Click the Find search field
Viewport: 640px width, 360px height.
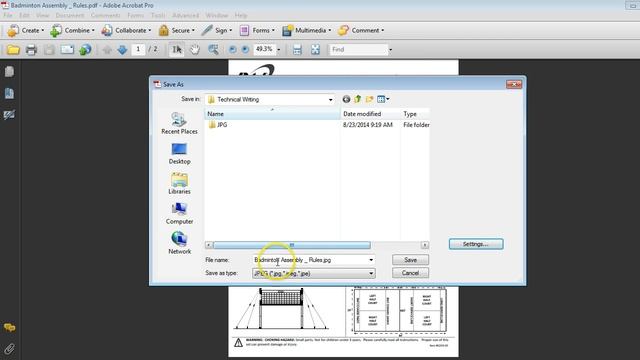pyautogui.click(x=358, y=50)
